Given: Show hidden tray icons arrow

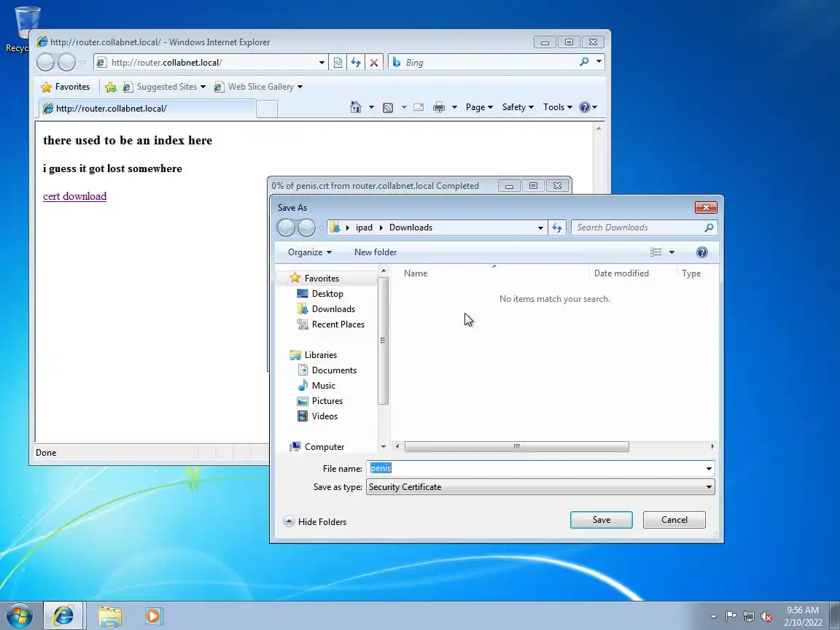Looking at the screenshot, I should tap(713, 617).
